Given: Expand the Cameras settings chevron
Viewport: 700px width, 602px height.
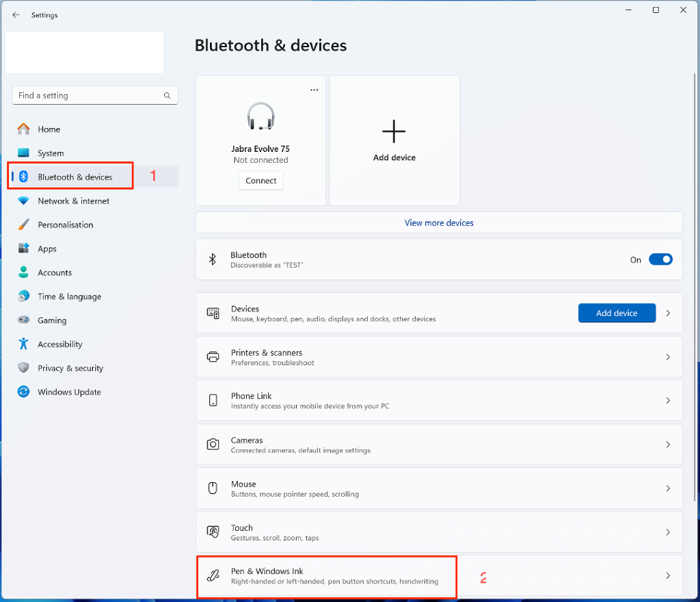Looking at the screenshot, I should coord(668,445).
